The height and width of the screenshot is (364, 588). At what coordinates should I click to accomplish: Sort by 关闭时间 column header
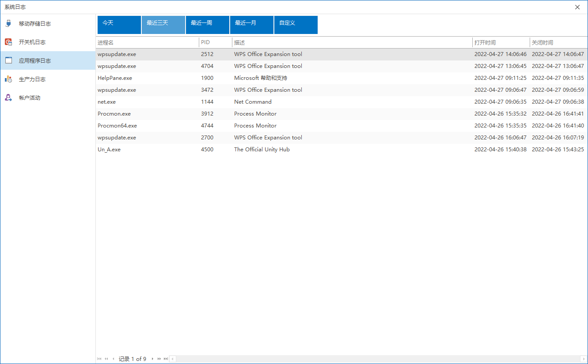[x=559, y=42]
